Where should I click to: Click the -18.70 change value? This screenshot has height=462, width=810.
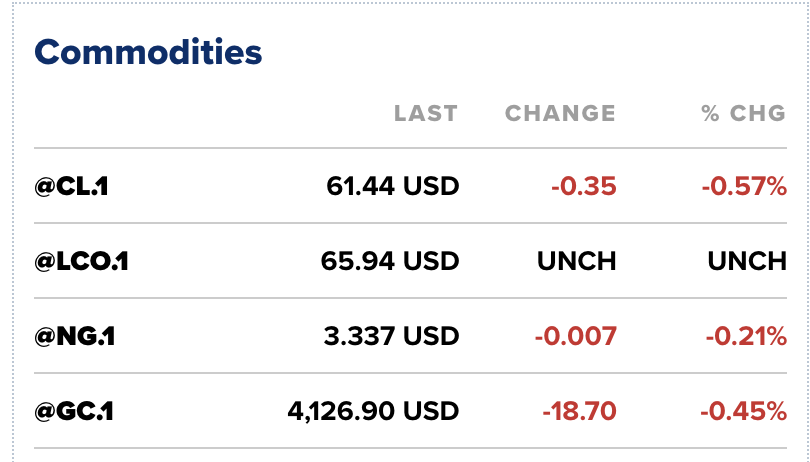tap(579, 411)
